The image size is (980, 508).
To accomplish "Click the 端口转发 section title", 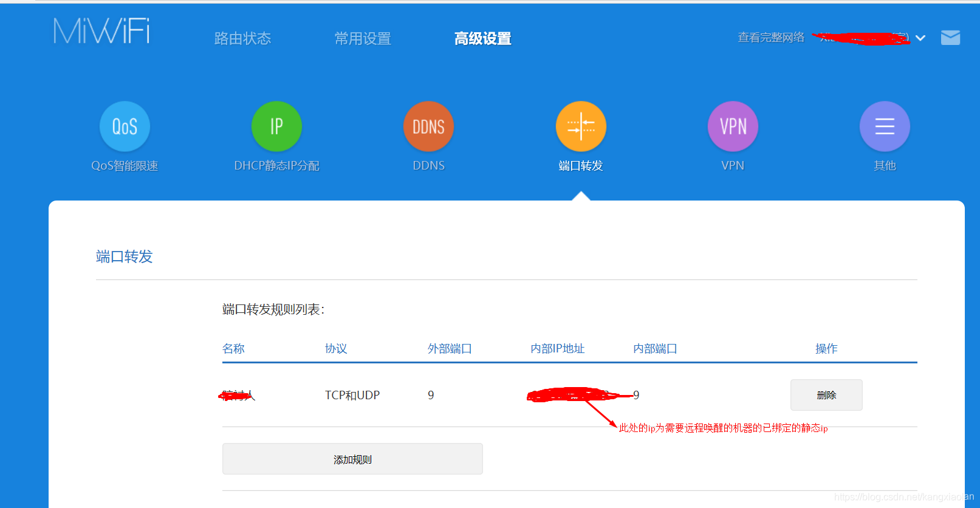I will [124, 256].
